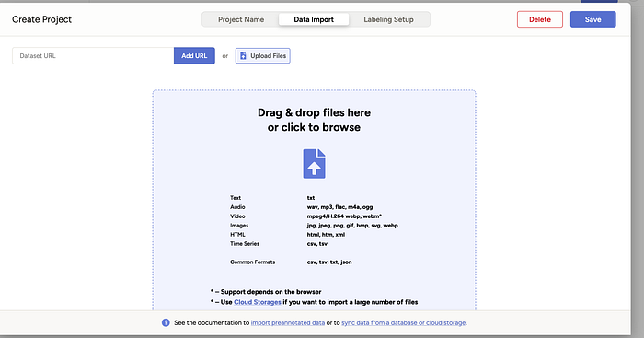Click the 'Common Formats' label
Viewport: 644px width, 338px height.
(253, 262)
